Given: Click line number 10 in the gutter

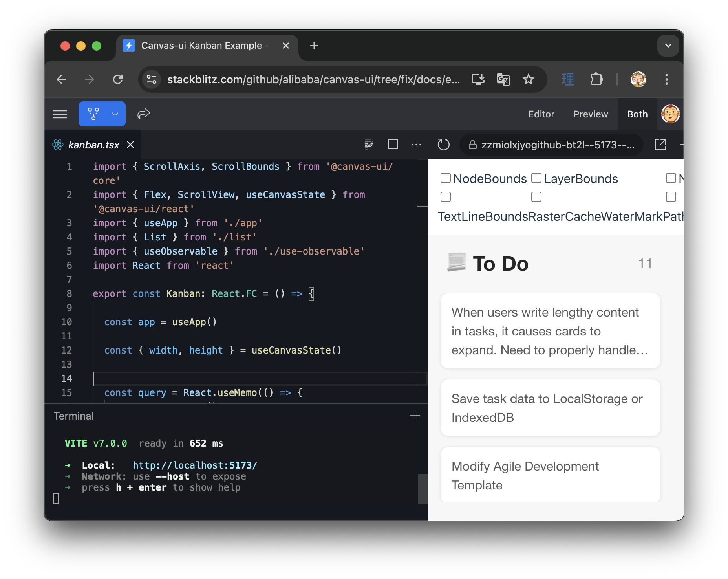Looking at the screenshot, I should click(67, 322).
